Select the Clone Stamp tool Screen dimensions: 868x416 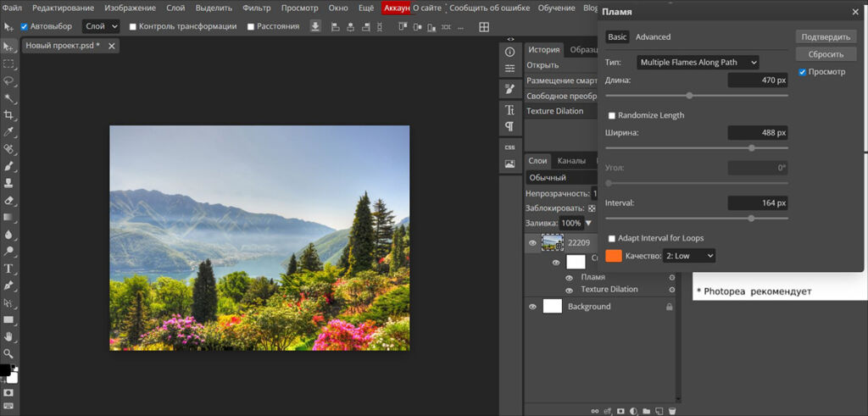pos(8,183)
